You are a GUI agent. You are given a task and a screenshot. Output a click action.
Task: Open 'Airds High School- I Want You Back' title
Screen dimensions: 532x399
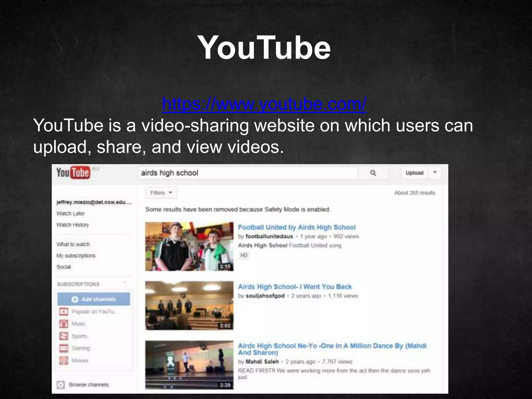[295, 287]
